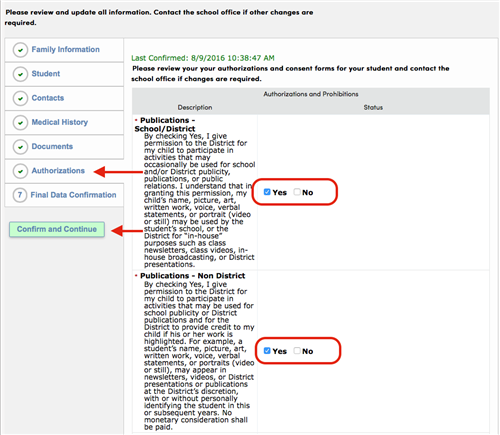Toggle Yes checkbox for Publications School/District
The image size is (500, 435).
(267, 192)
